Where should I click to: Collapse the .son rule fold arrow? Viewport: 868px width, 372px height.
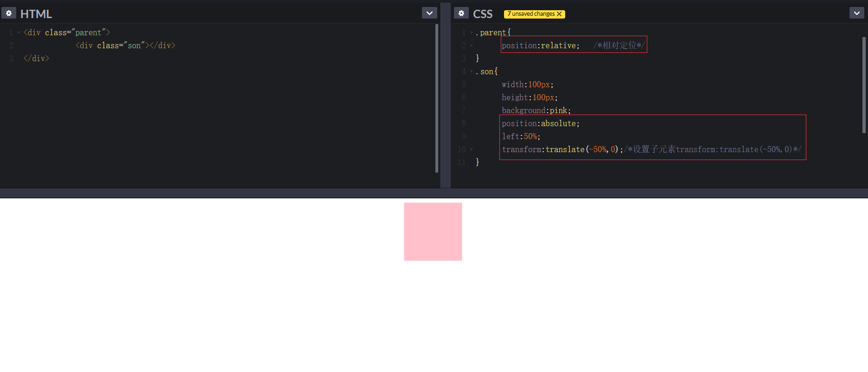(x=472, y=71)
